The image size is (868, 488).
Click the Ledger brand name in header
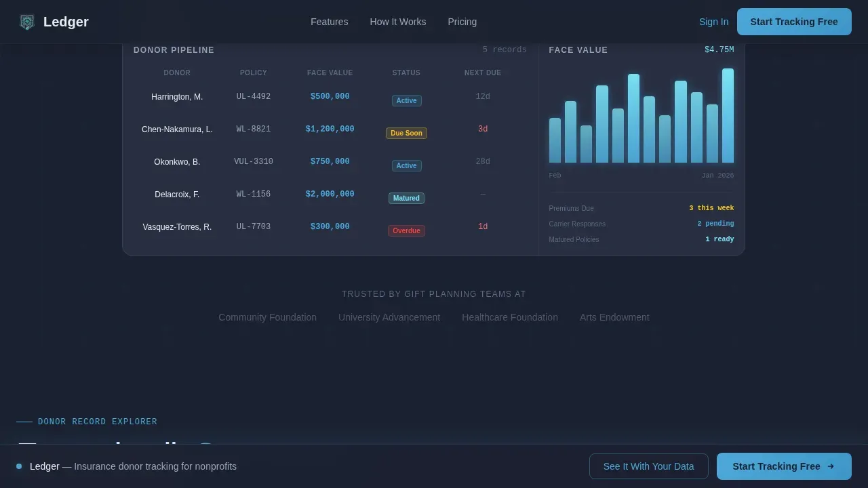(66, 22)
